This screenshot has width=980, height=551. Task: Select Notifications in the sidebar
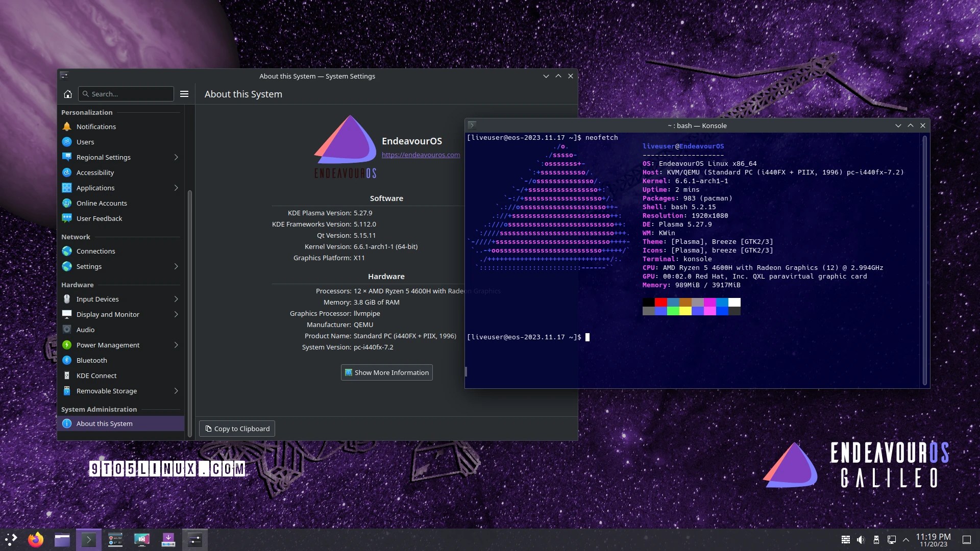(96, 127)
